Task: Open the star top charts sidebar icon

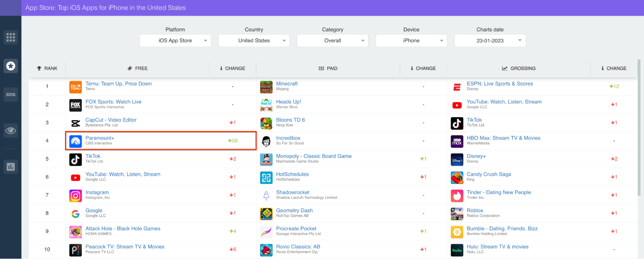Action: [x=11, y=66]
